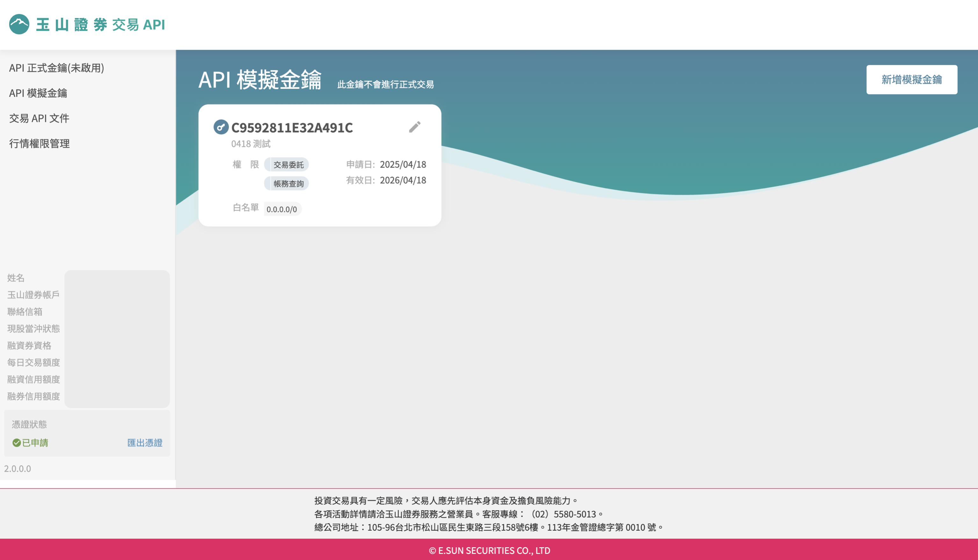Click the 帳務查詢 permission tag
Viewport: 978px width, 560px height.
point(286,183)
